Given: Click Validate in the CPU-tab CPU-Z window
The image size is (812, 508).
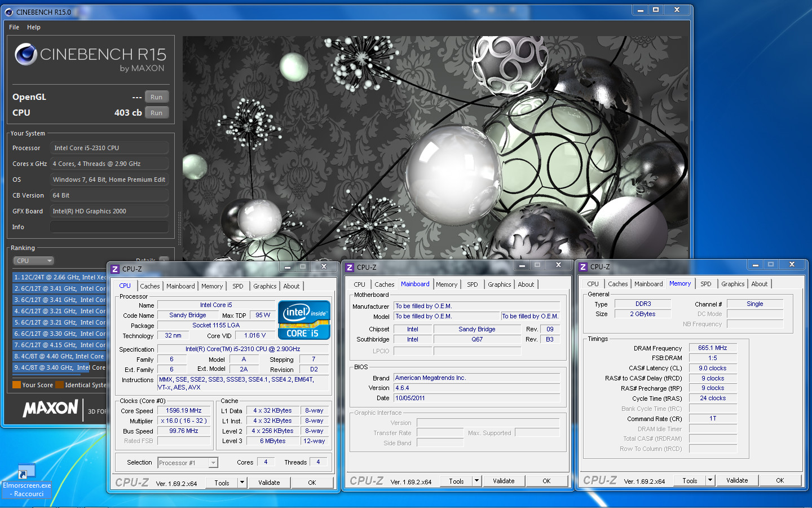Looking at the screenshot, I should click(269, 483).
